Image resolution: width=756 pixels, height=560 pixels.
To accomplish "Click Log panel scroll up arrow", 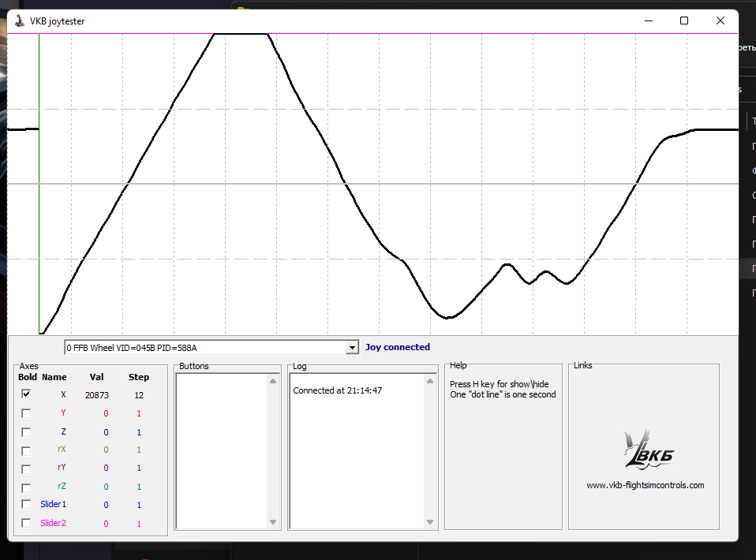I will click(430, 381).
